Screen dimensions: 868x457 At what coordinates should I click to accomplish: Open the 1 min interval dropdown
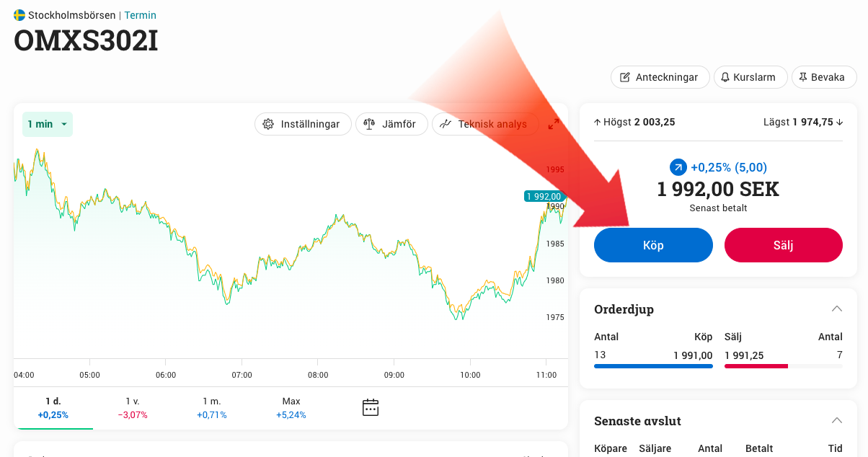pos(47,124)
